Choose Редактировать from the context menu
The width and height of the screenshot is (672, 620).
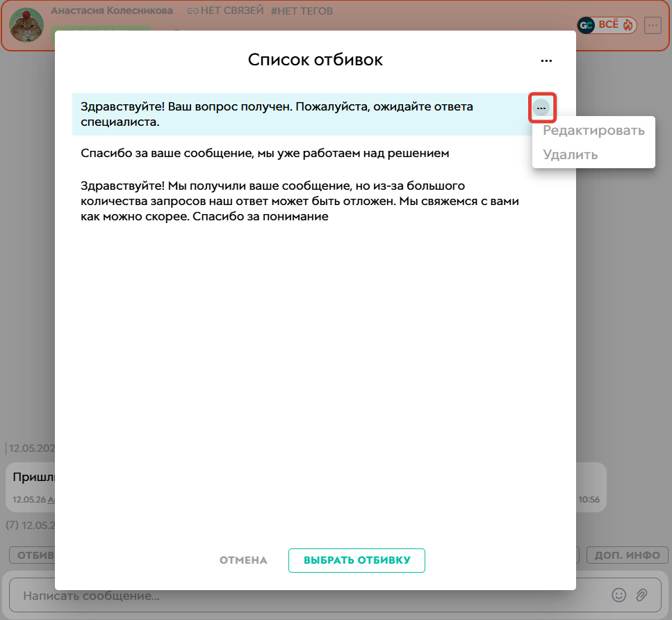[x=593, y=131]
